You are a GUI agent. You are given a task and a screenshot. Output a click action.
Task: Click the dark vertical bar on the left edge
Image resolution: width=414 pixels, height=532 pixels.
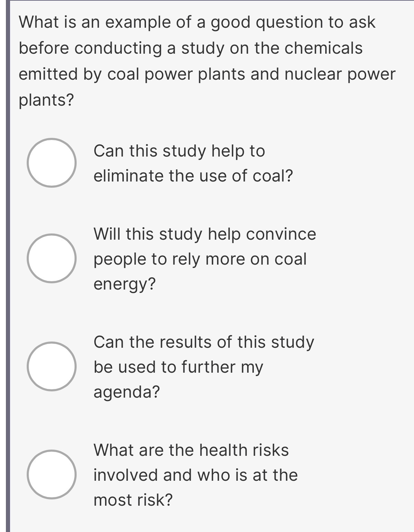pos(8,266)
